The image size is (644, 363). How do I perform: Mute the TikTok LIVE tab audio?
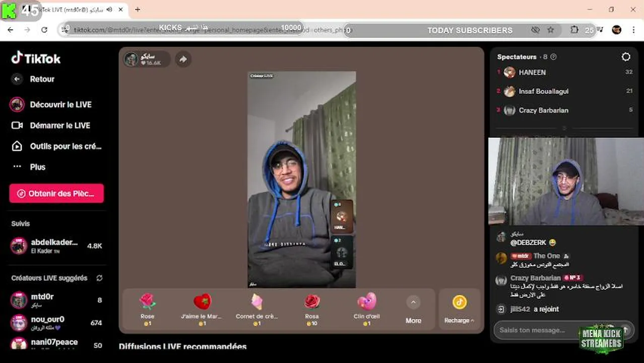pos(109,9)
